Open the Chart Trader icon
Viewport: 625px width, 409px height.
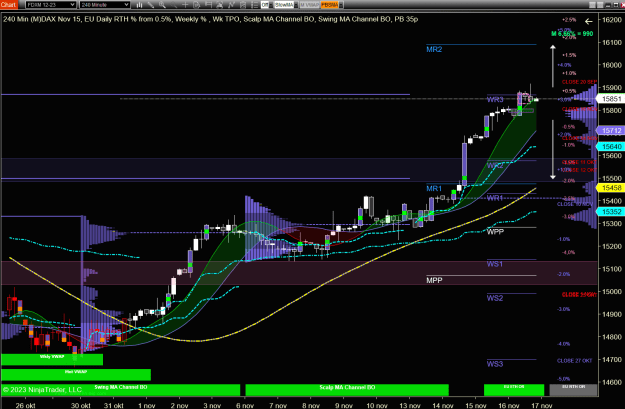click(x=197, y=5)
